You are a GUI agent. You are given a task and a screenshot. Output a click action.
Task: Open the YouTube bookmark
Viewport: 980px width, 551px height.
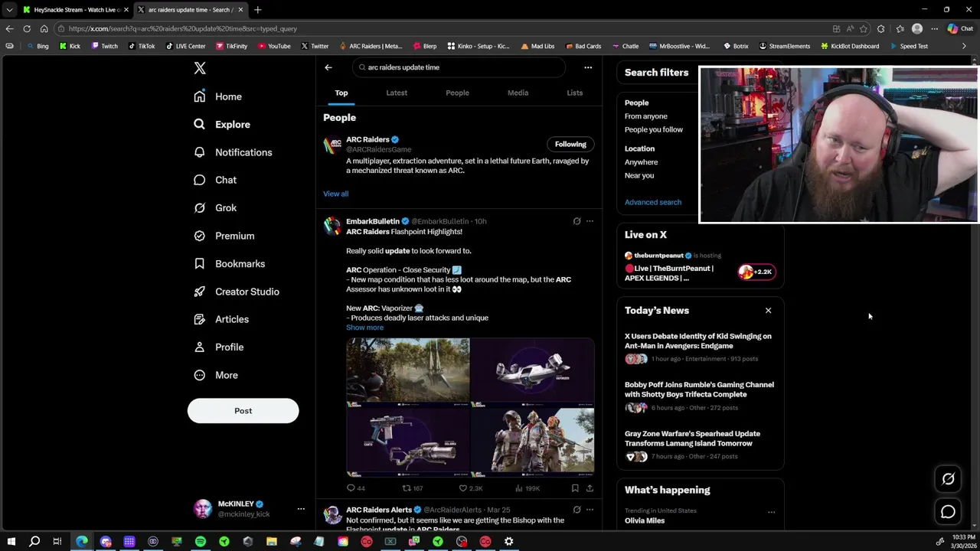[x=274, y=46]
